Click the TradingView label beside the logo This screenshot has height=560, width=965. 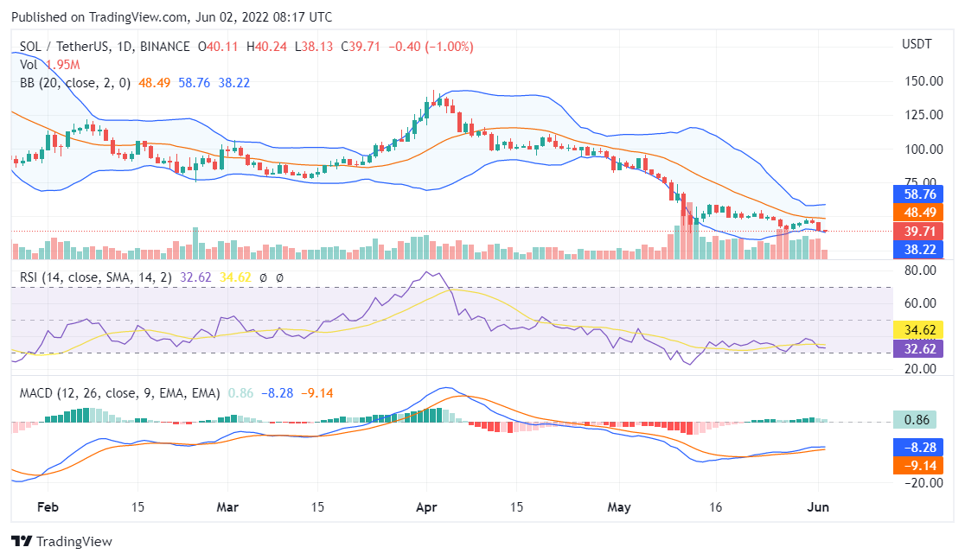[74, 542]
